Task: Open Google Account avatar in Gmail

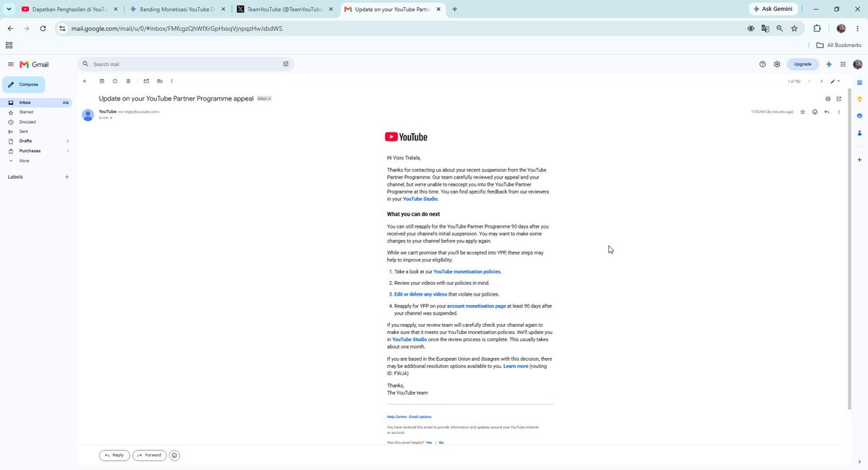Action: point(857,64)
